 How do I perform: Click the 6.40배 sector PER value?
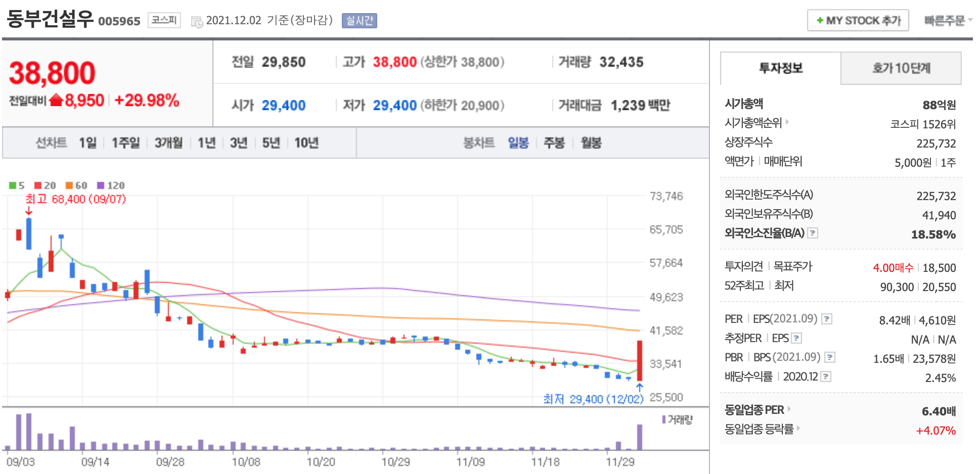point(939,411)
